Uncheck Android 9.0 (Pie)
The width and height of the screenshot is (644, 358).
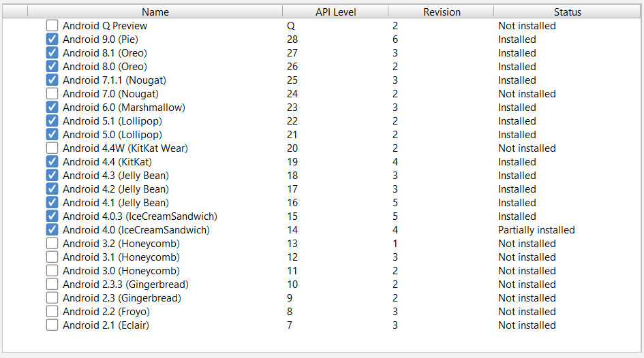(x=52, y=39)
